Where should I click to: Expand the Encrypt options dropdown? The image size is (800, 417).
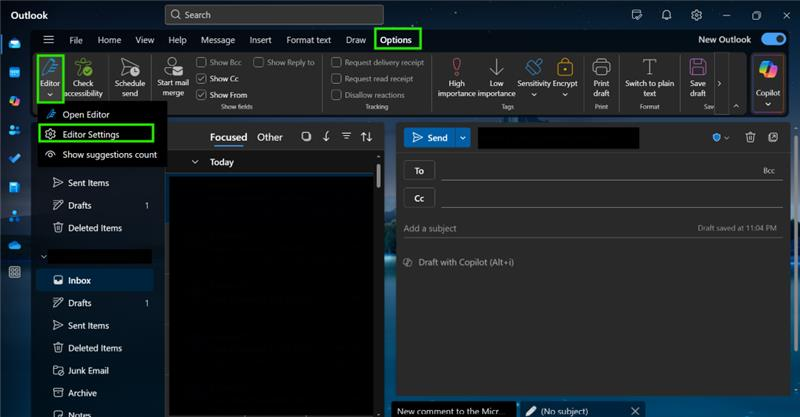click(565, 94)
